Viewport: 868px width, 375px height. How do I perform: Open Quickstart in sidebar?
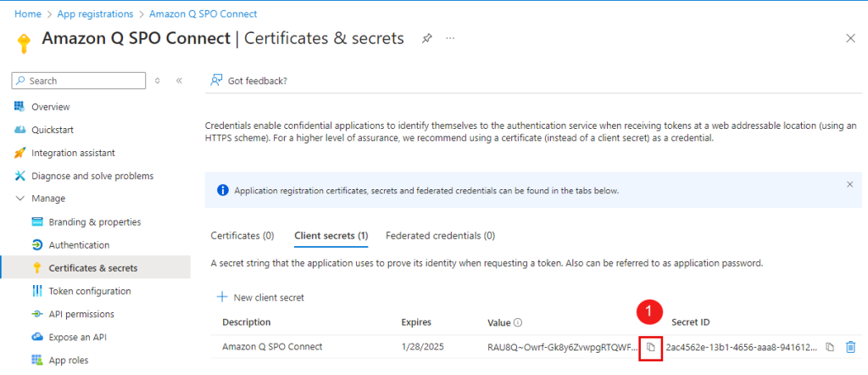pos(53,130)
